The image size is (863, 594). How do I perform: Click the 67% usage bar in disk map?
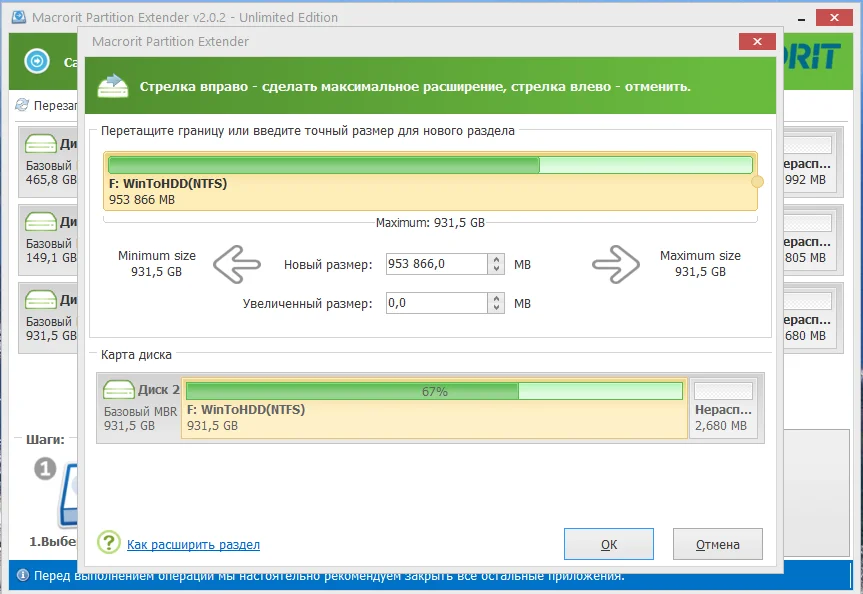tap(434, 391)
